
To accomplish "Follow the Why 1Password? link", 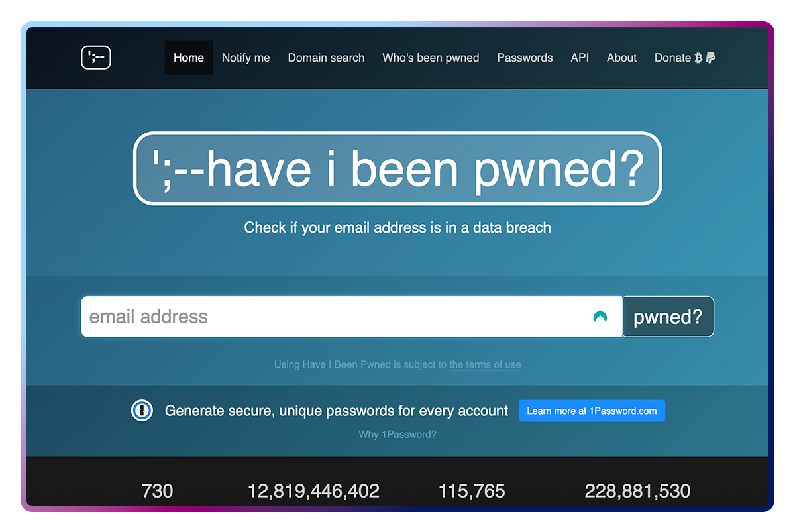I will (397, 435).
